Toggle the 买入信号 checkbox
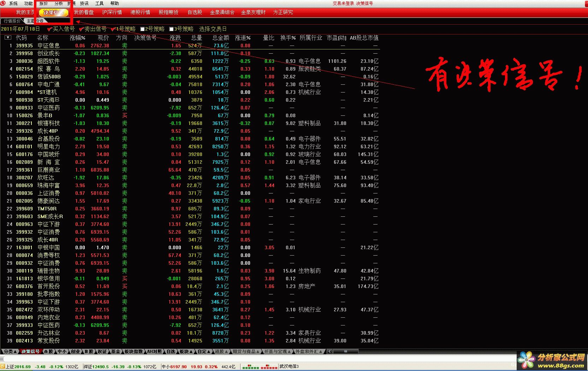 49,29
